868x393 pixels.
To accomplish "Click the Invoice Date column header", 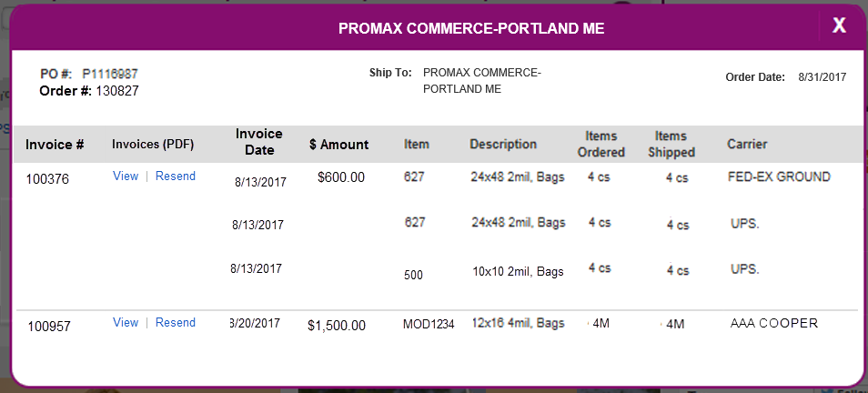I will point(259,142).
